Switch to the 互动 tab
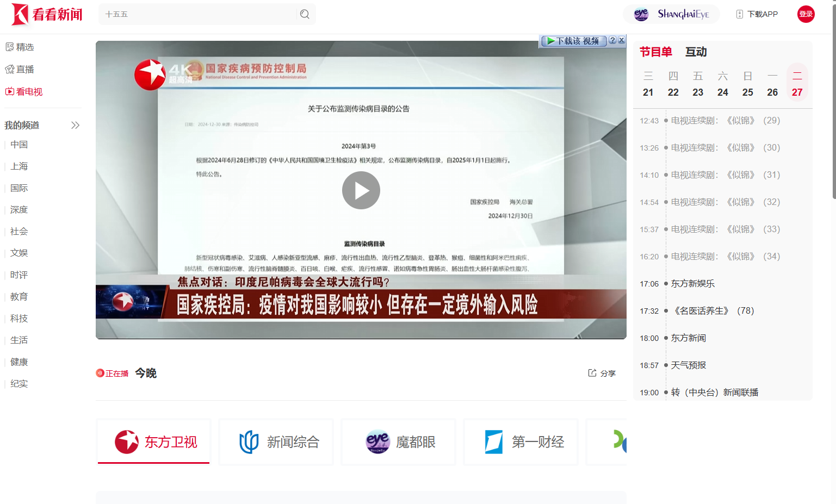Viewport: 836px width, 504px height. (x=696, y=52)
